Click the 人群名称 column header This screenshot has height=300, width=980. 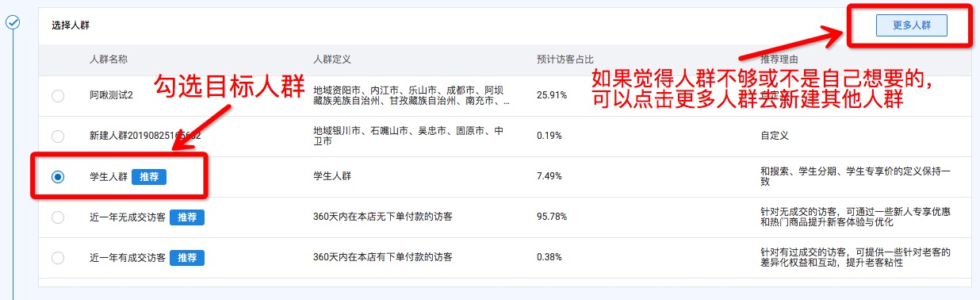pyautogui.click(x=109, y=60)
